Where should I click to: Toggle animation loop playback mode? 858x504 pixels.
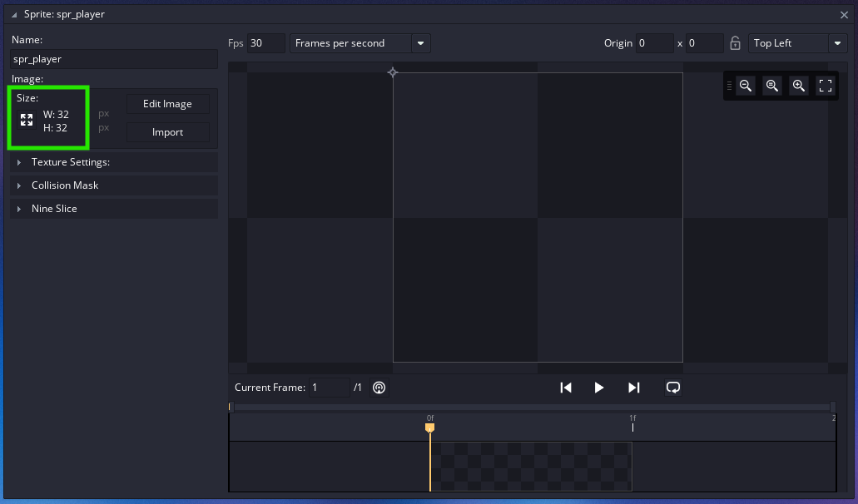tap(673, 388)
